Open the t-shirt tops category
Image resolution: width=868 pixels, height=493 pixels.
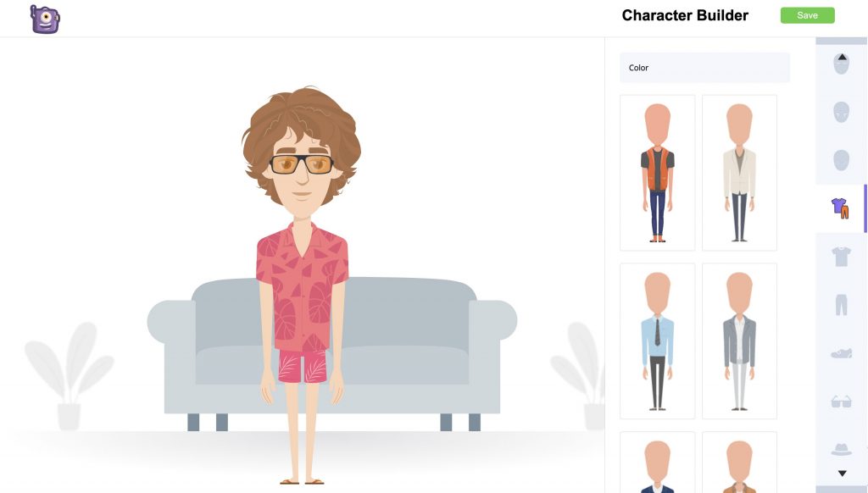(x=841, y=257)
